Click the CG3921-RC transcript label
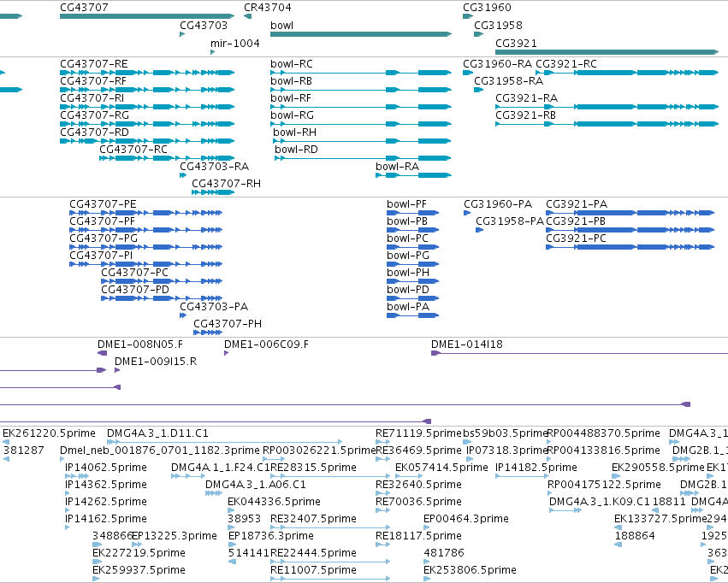 pos(566,64)
